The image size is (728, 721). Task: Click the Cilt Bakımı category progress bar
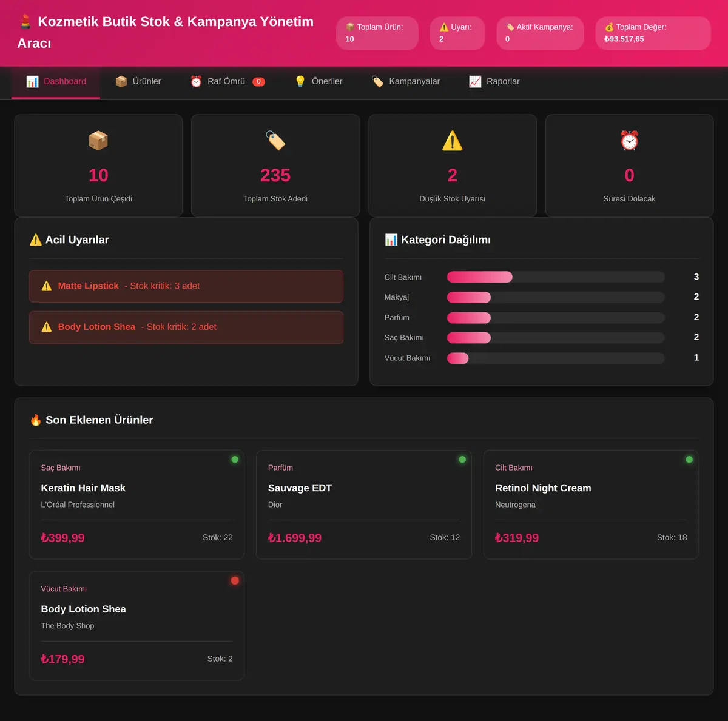[556, 277]
